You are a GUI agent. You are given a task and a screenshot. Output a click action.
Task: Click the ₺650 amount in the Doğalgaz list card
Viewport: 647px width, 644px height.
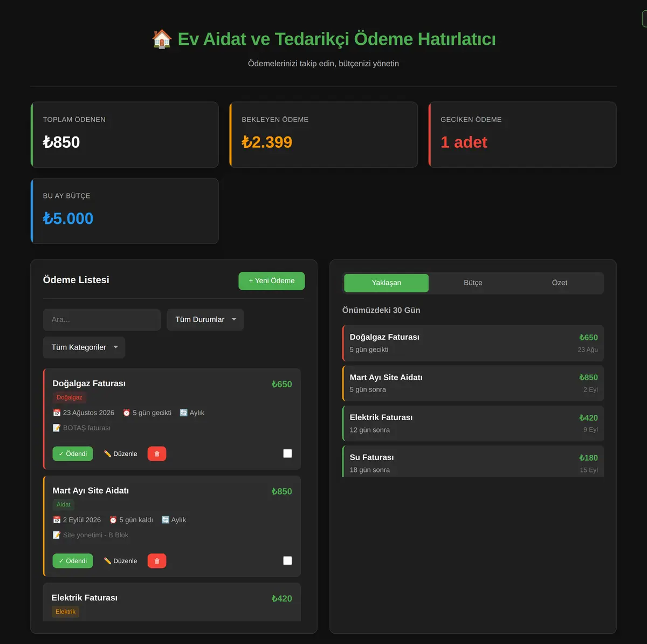282,385
